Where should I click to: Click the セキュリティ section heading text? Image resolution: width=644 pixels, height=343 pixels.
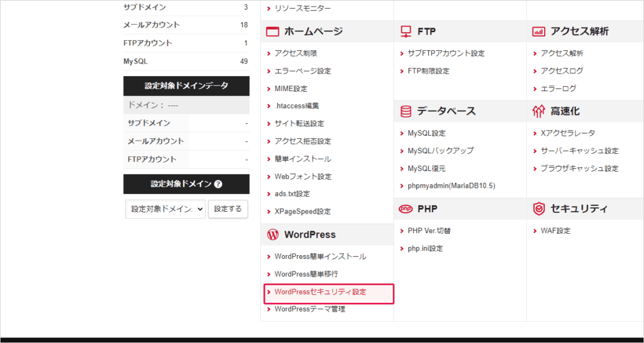pyautogui.click(x=579, y=209)
